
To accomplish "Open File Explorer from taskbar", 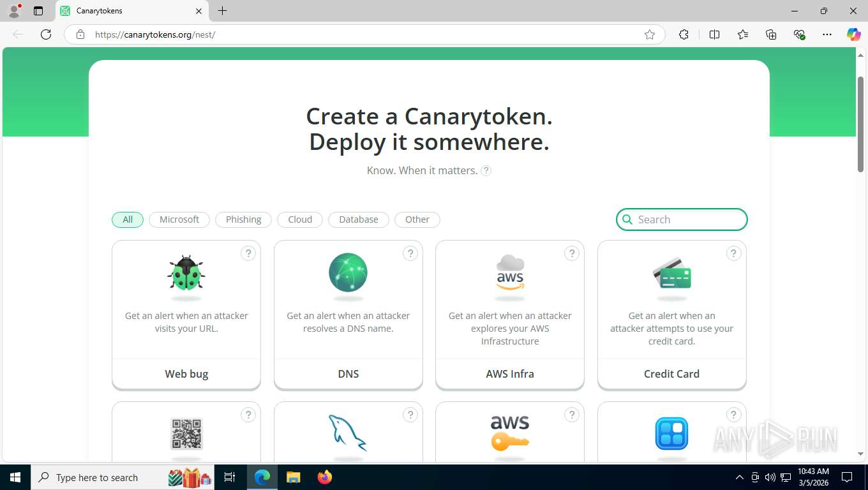I will (x=293, y=477).
